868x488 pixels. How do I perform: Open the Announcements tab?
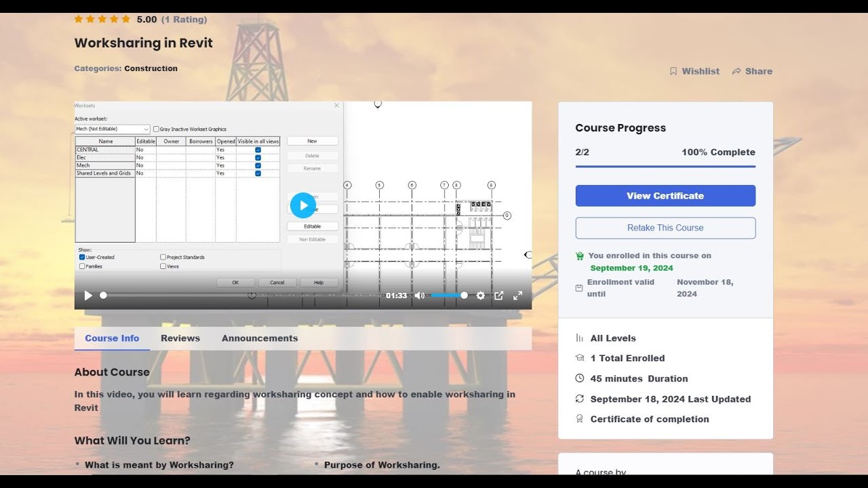260,338
